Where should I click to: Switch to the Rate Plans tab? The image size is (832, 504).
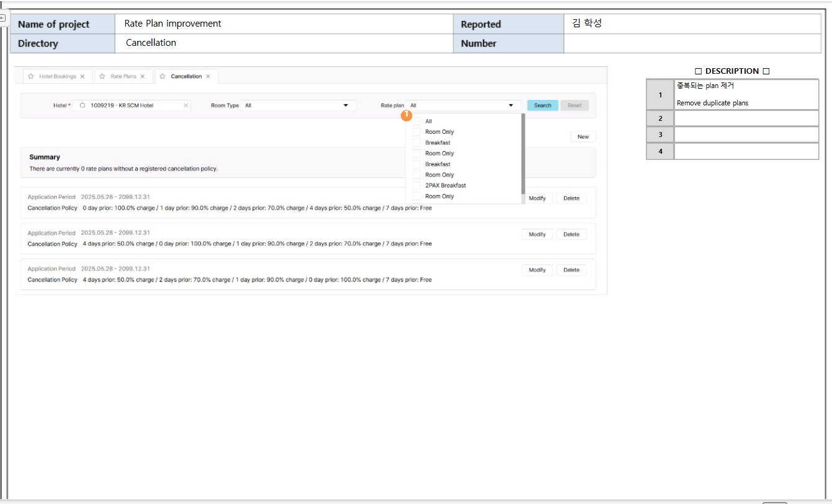123,76
